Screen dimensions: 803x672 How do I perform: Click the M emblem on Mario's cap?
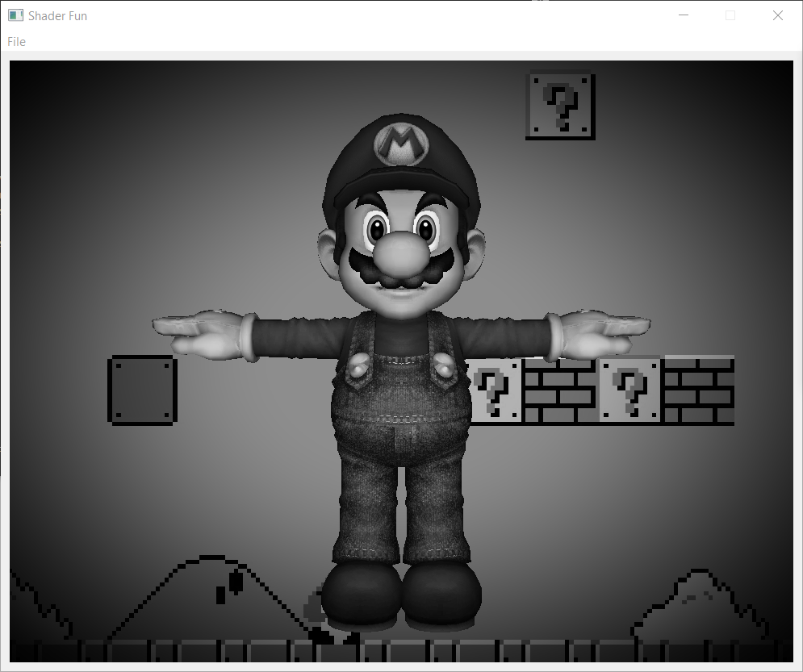402,144
